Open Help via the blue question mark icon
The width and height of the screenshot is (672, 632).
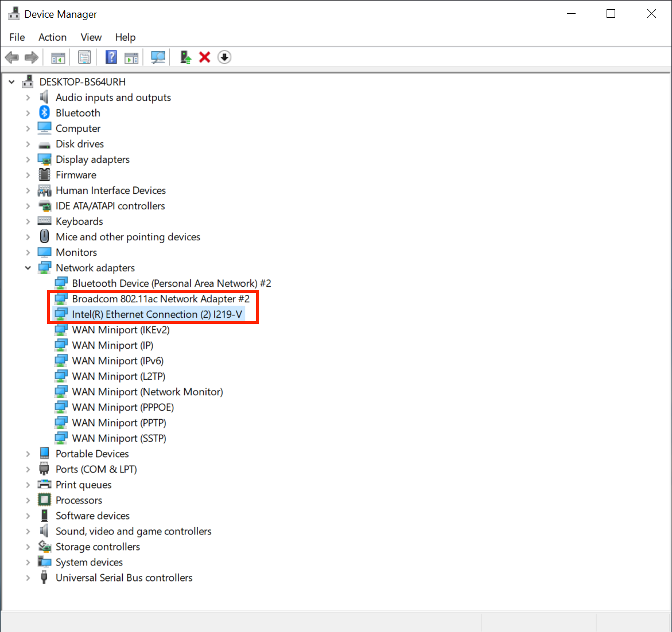click(x=111, y=57)
